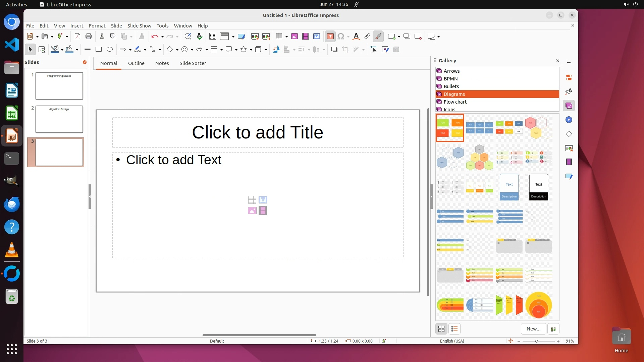Open the Shapes sidebar deck
This screenshot has width=644, height=362.
pyautogui.click(x=569, y=134)
